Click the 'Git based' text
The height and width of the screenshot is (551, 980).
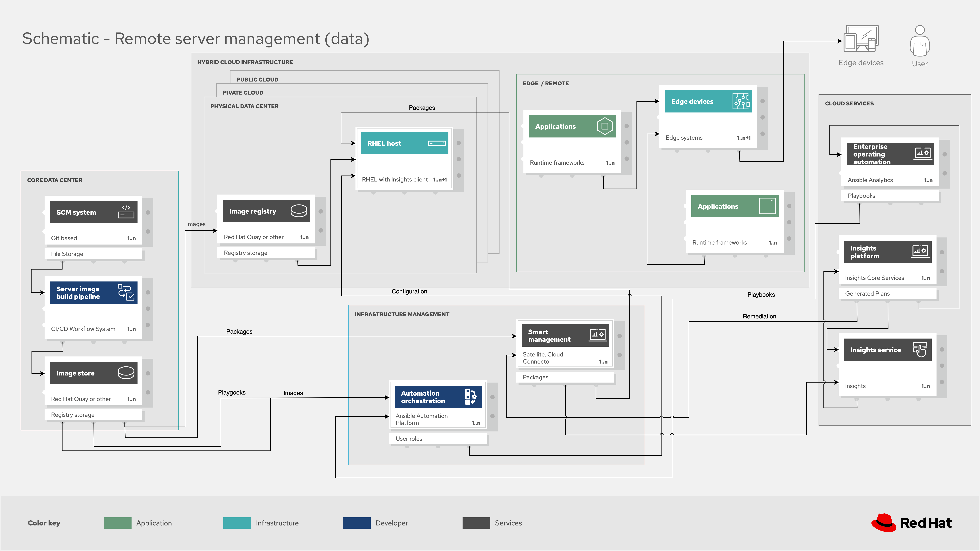(64, 238)
